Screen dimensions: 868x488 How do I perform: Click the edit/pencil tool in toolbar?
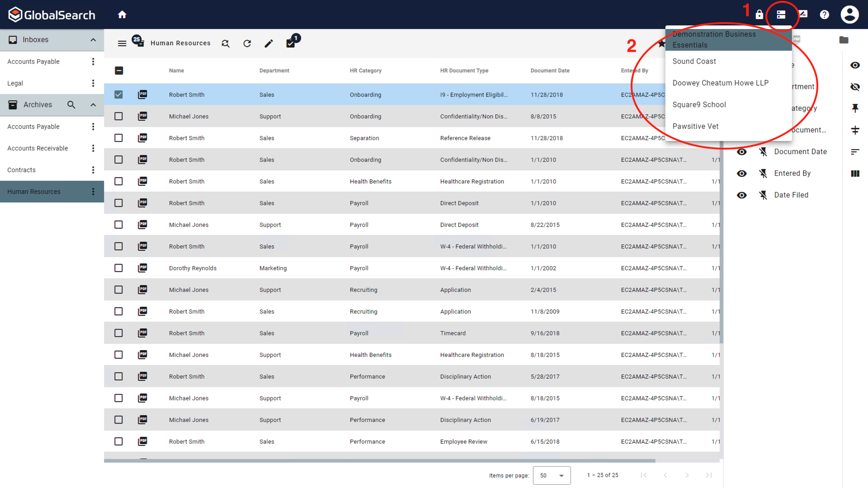269,43
